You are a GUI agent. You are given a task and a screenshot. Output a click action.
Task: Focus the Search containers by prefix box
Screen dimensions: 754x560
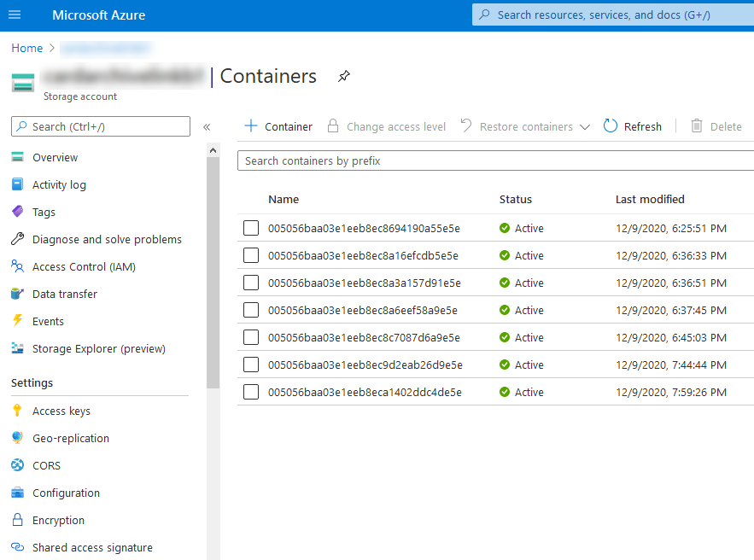point(495,160)
